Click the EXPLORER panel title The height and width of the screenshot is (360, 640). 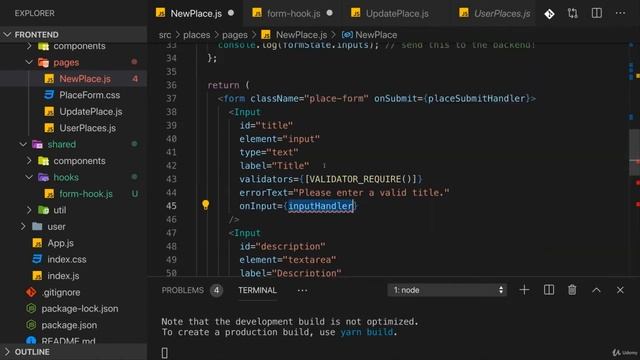tap(35, 13)
